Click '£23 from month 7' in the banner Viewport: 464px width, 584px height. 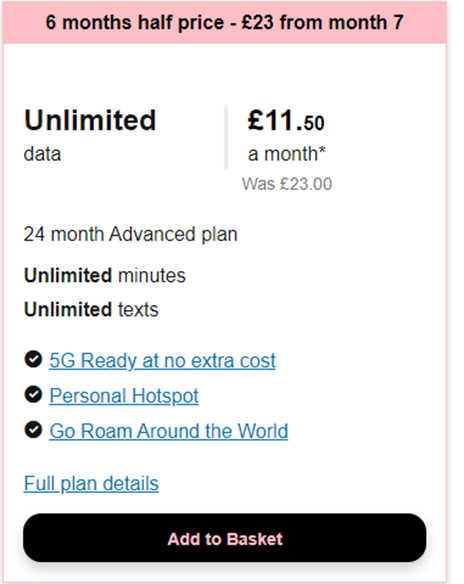tap(322, 22)
